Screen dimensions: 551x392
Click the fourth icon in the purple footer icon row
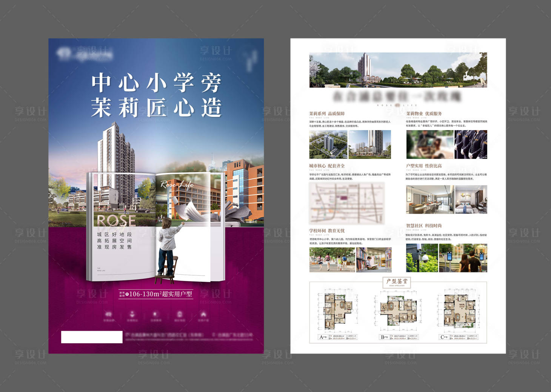180,315
